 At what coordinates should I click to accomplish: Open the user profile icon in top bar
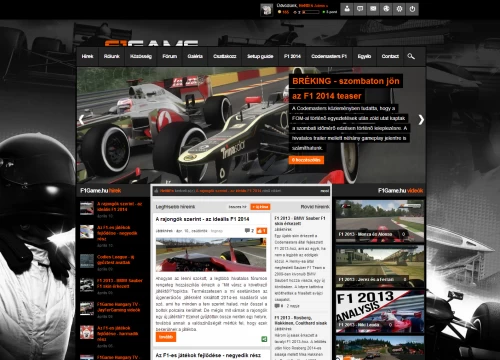click(347, 9)
